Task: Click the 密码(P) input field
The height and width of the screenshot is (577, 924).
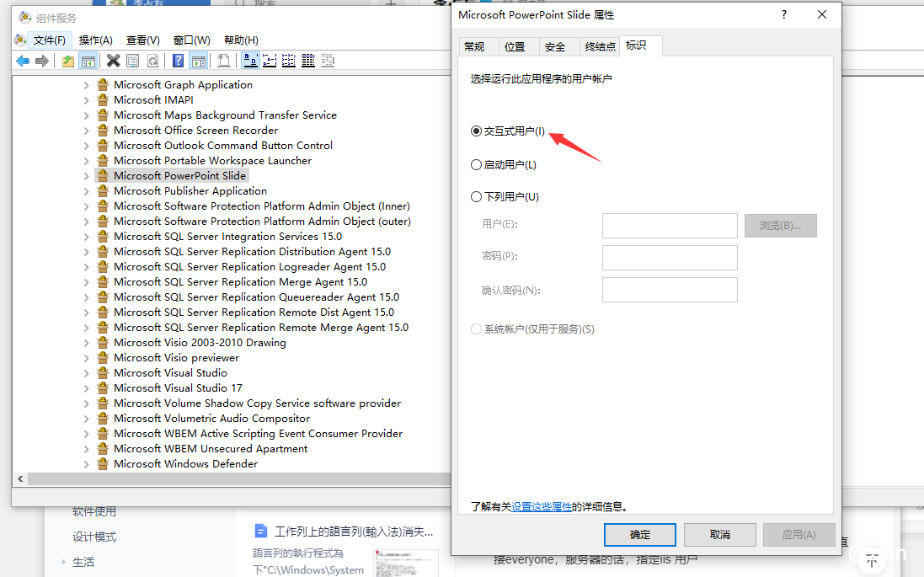Action: tap(670, 258)
